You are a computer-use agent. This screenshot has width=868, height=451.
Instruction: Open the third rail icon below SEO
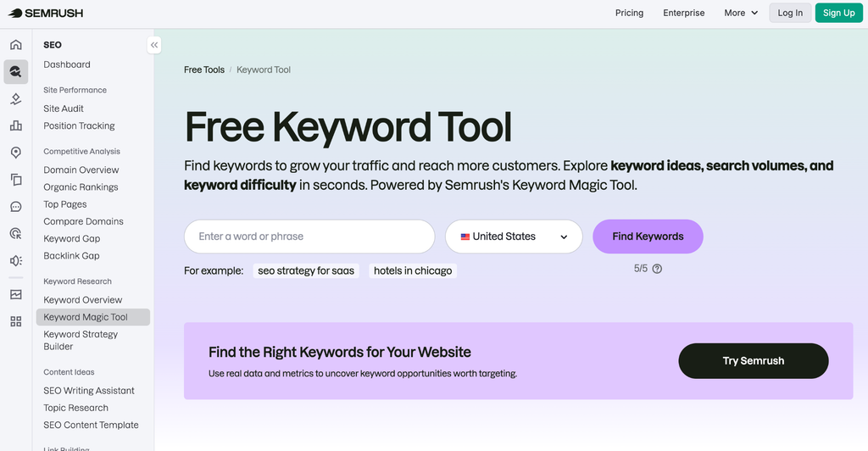(x=16, y=99)
